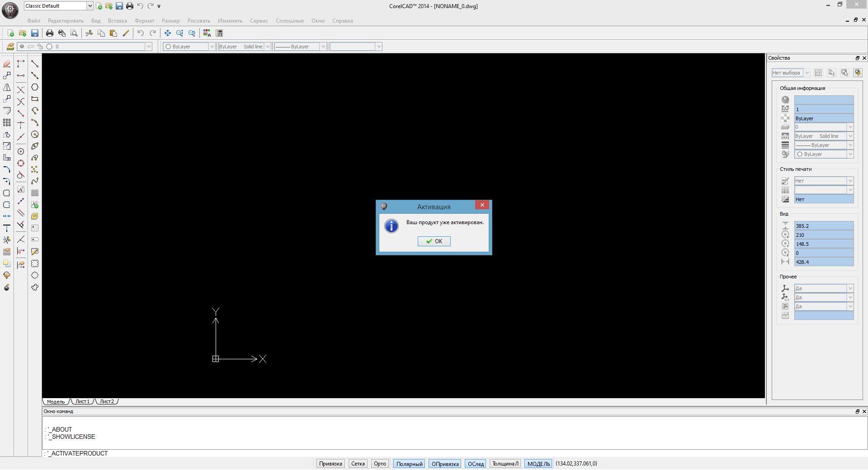Image resolution: width=868 pixels, height=470 pixels.
Task: Toggle Орто mode in status bar
Action: (x=380, y=464)
